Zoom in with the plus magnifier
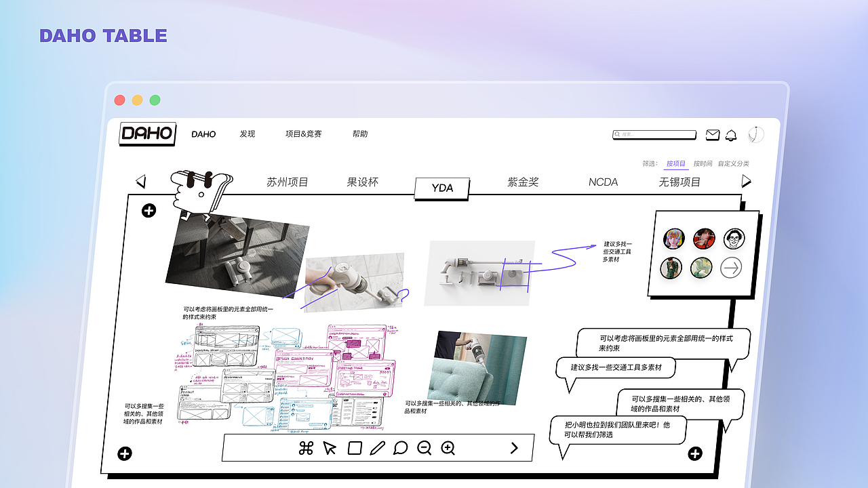The height and width of the screenshot is (488, 868). (448, 448)
